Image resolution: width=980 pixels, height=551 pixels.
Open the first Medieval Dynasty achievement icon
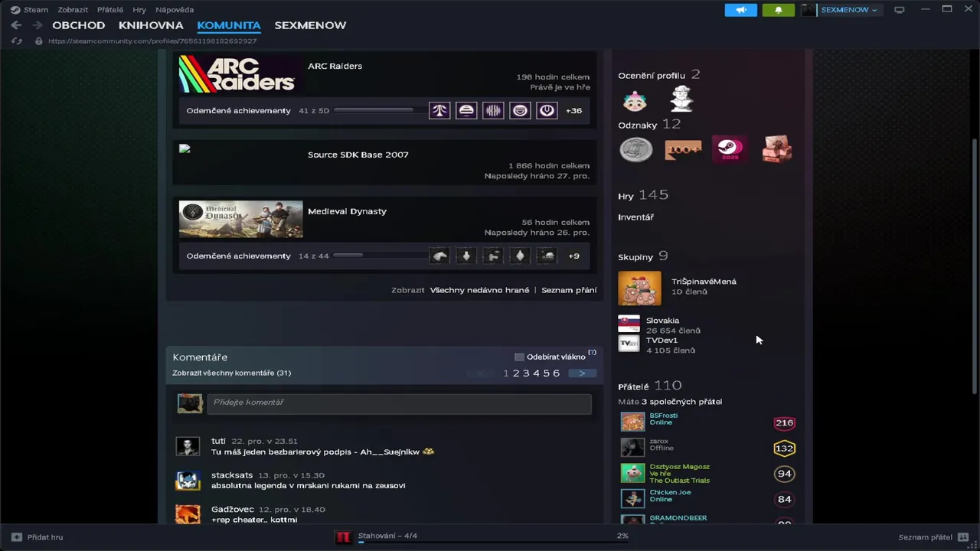click(439, 256)
